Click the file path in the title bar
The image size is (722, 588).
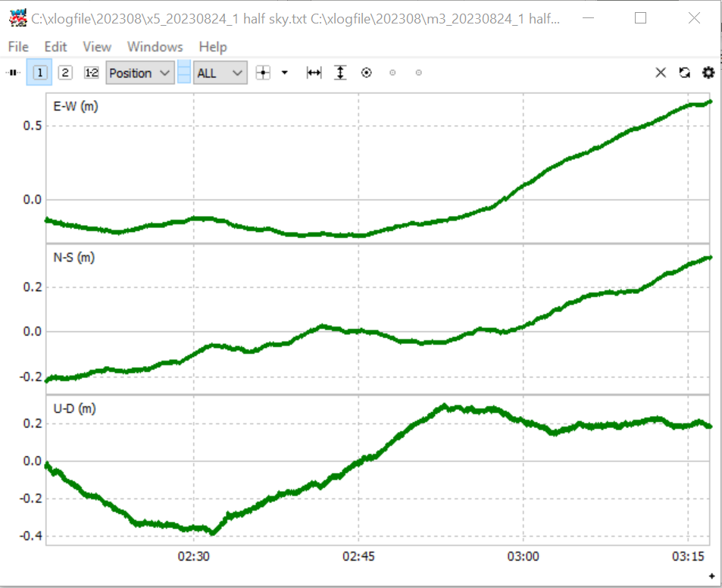tap(295, 19)
